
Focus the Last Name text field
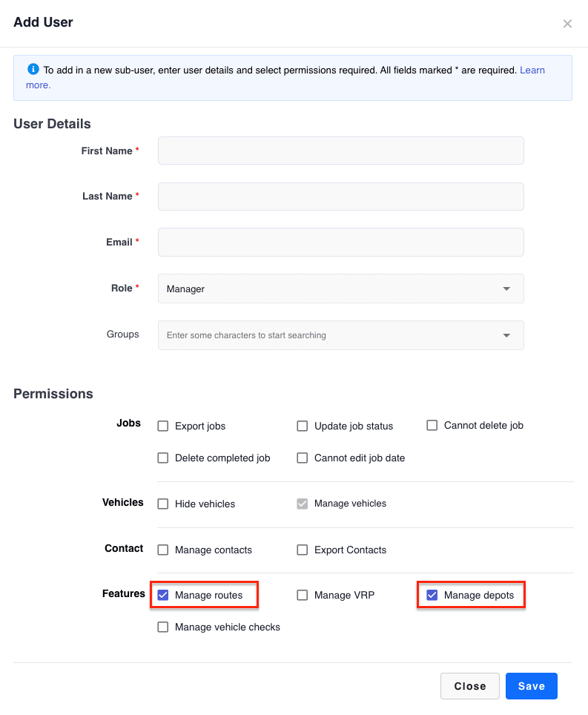tap(340, 197)
